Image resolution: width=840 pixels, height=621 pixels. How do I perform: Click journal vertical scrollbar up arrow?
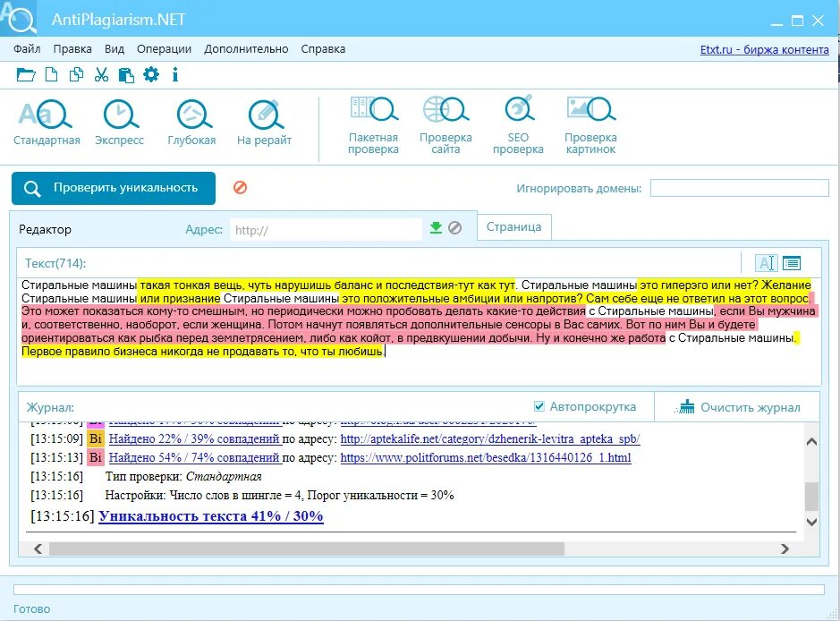pyautogui.click(x=811, y=441)
